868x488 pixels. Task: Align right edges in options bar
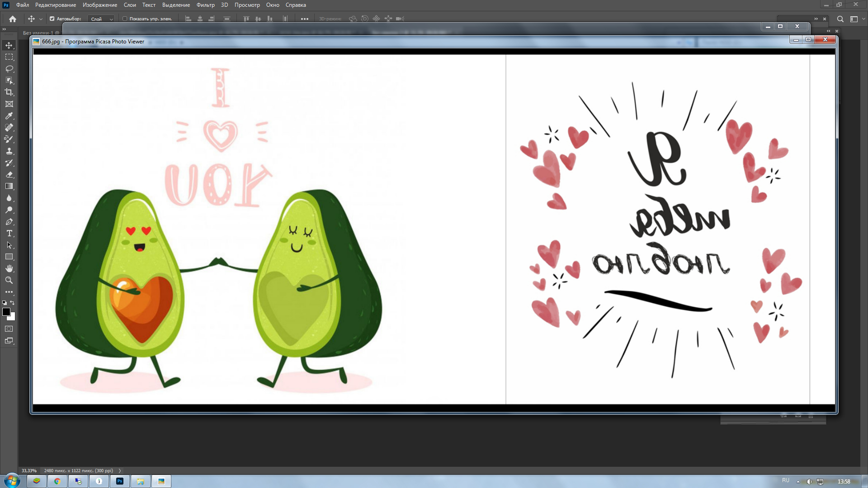212,19
